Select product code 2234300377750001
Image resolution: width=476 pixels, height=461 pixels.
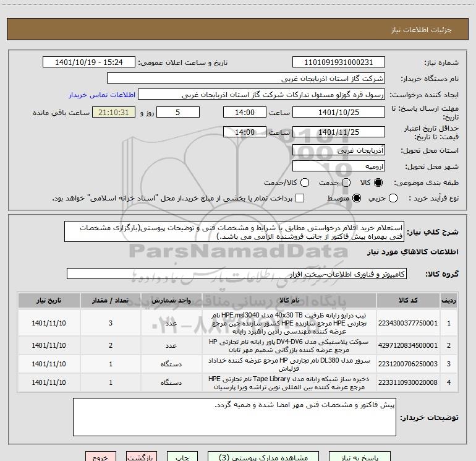point(408,323)
